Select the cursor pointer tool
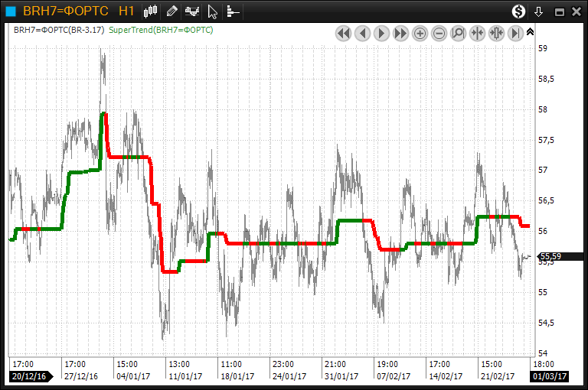Image resolution: width=588 pixels, height=390 pixels. (x=214, y=11)
